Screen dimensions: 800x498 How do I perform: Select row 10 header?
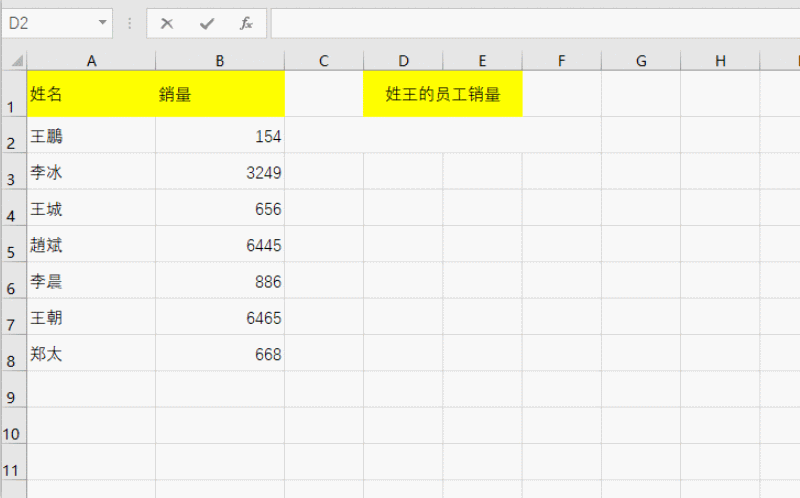click(x=13, y=426)
